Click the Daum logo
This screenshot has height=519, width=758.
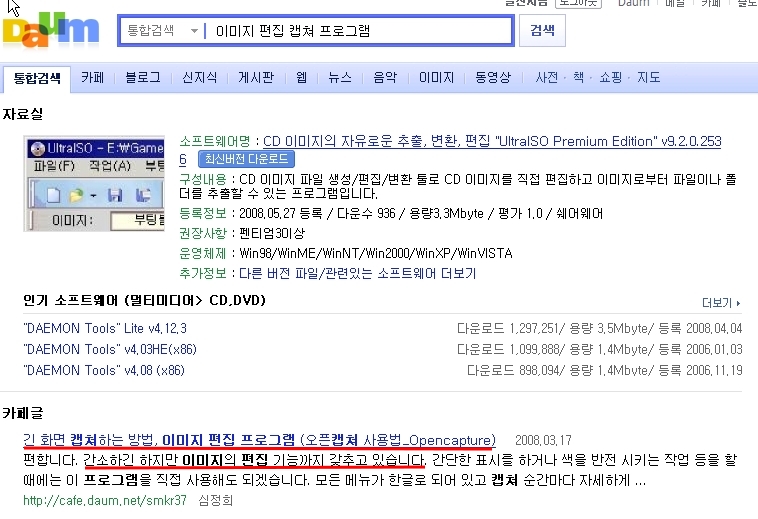(51, 30)
